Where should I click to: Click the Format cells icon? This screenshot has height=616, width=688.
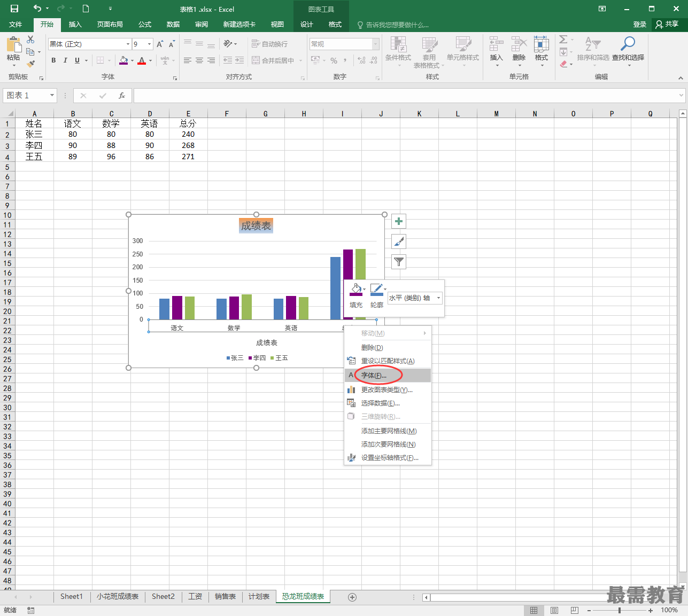pos(541,44)
